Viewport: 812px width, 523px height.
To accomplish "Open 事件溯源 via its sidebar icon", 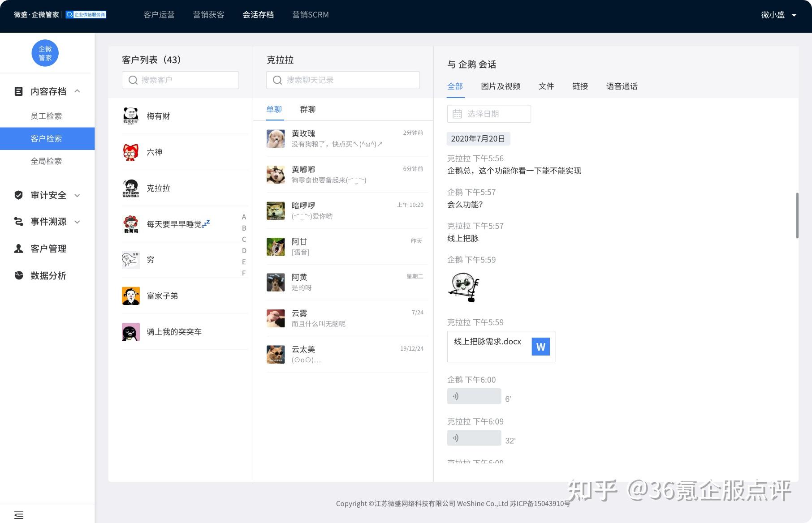I will point(18,222).
